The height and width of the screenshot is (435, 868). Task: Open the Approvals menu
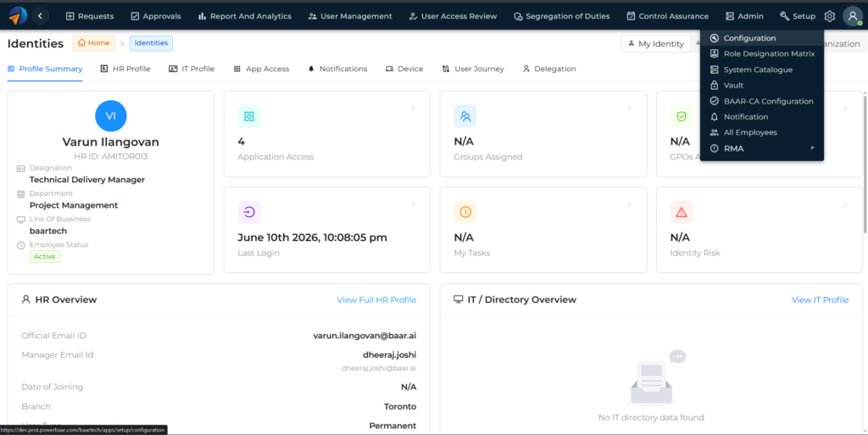(x=156, y=16)
